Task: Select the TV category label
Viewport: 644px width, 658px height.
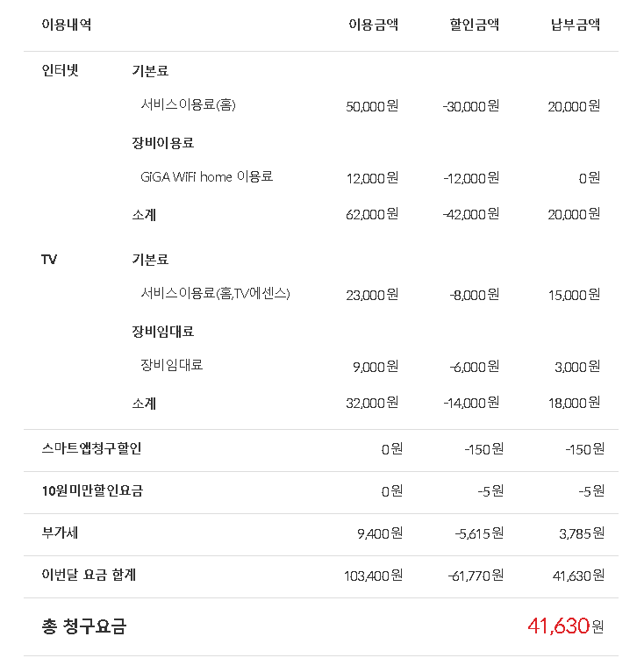Action: coord(49,260)
